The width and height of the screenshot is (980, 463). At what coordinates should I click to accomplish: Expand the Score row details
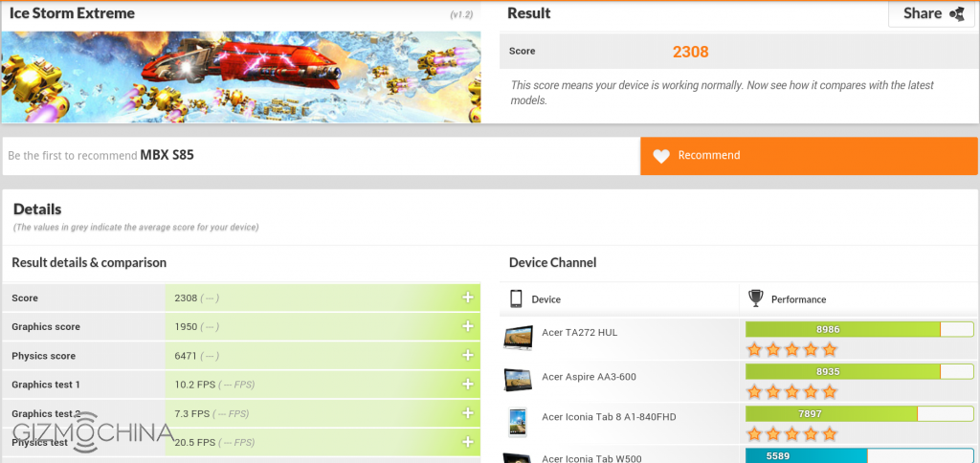[468, 298]
